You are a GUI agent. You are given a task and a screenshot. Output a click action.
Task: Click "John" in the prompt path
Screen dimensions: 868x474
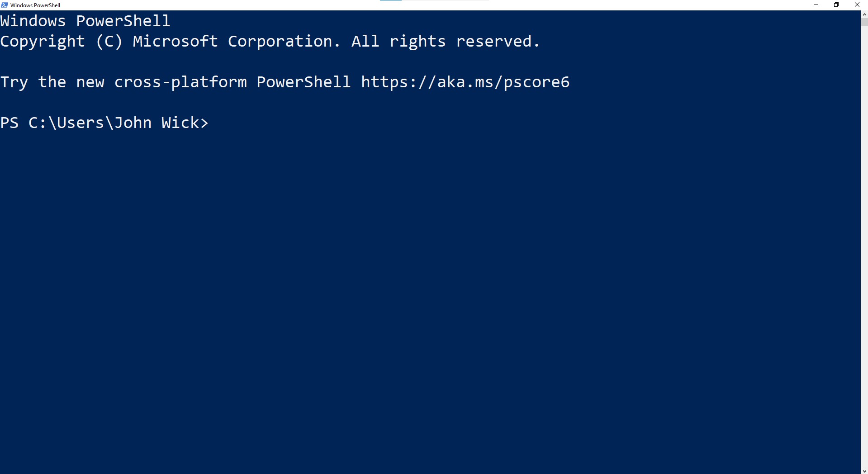point(133,123)
